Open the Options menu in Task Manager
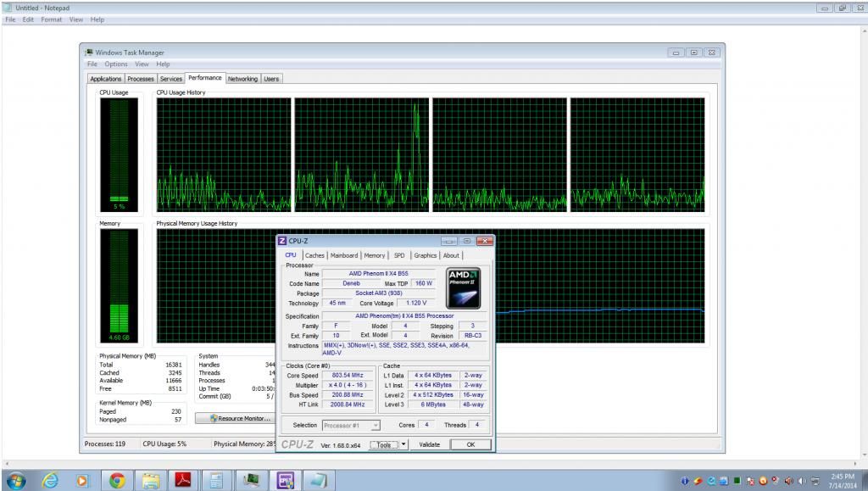868x491 pixels. pyautogui.click(x=116, y=64)
